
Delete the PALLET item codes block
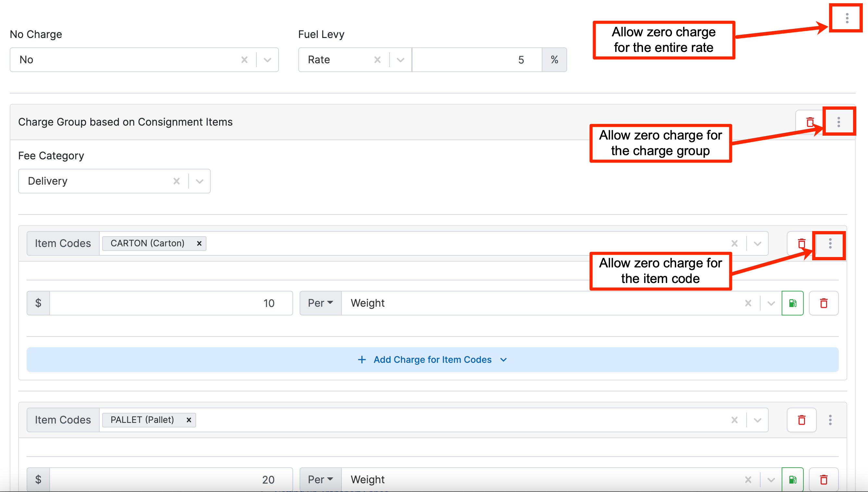tap(801, 420)
